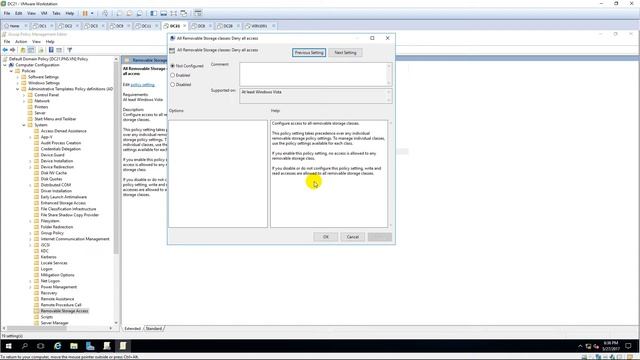The image size is (640, 360).
Task: Click the Show/Hide console tree icon
Action: coord(31,50)
